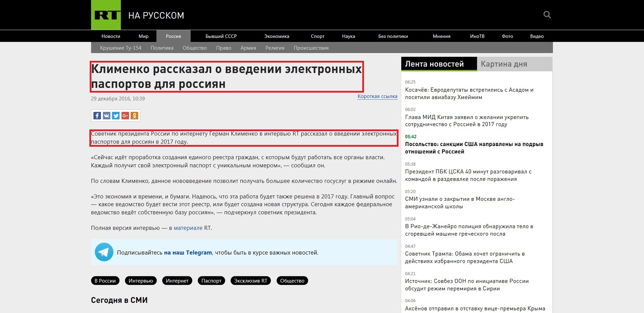
Task: Go to Наука section
Action: [349, 36]
